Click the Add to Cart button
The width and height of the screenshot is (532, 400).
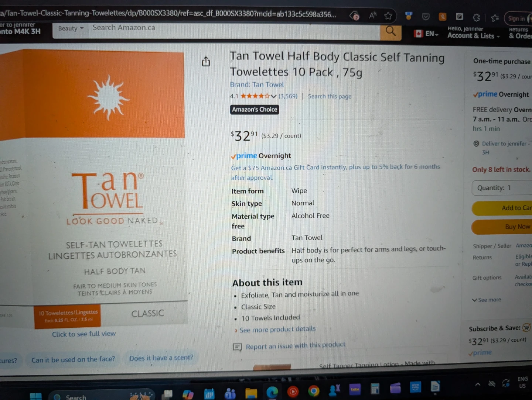502,208
